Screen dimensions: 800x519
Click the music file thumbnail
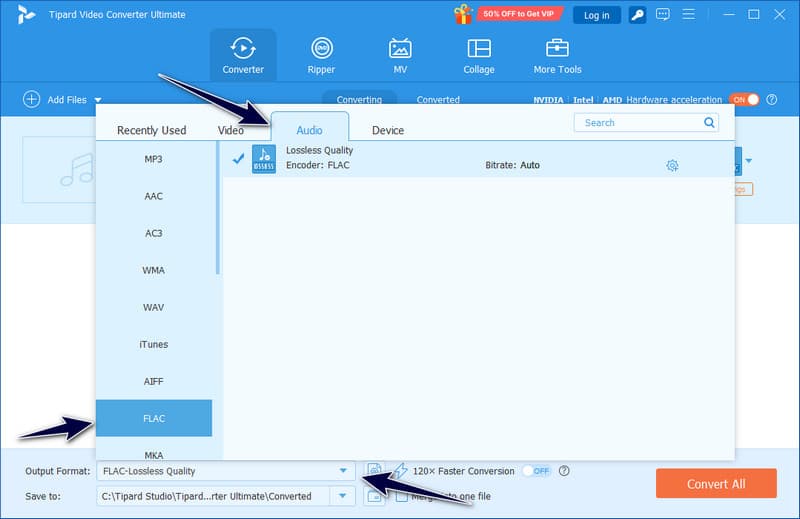tap(59, 169)
